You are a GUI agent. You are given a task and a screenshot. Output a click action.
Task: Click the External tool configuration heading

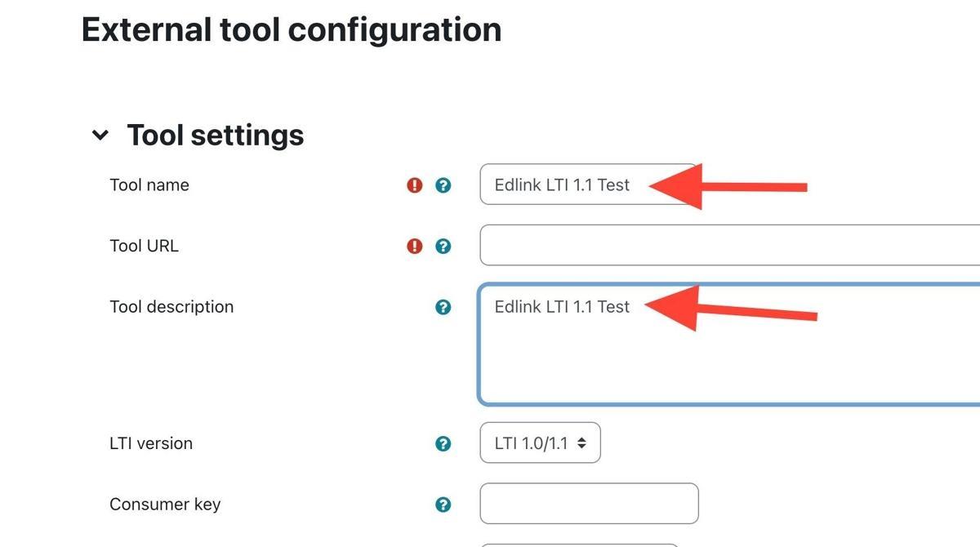click(x=291, y=29)
